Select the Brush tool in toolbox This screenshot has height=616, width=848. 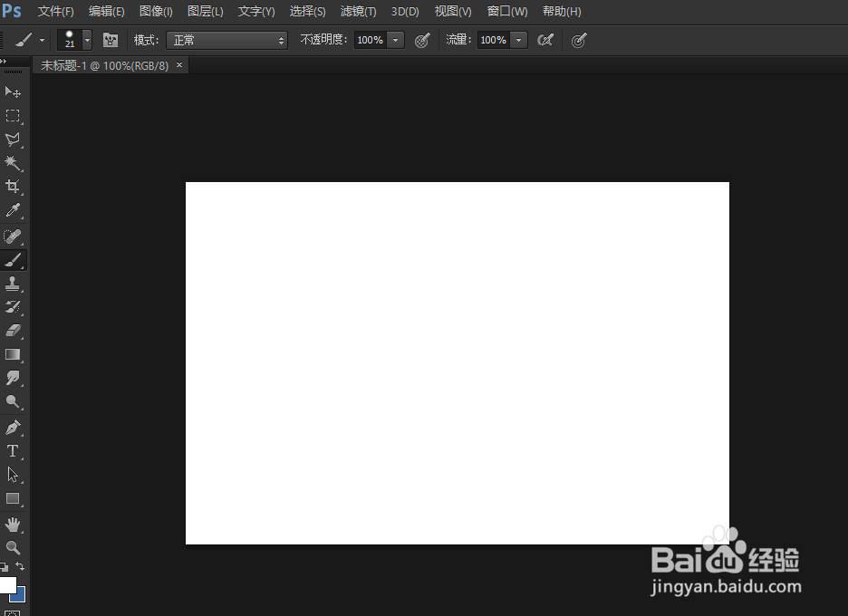coord(13,260)
